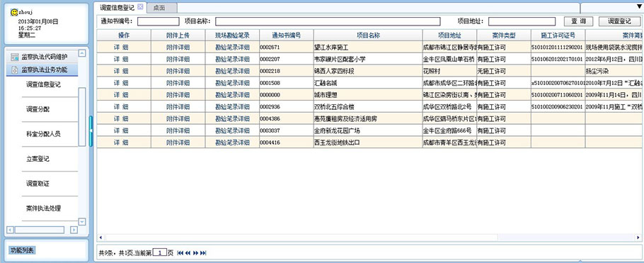Go to previous page with pagination icon

pyautogui.click(x=188, y=252)
